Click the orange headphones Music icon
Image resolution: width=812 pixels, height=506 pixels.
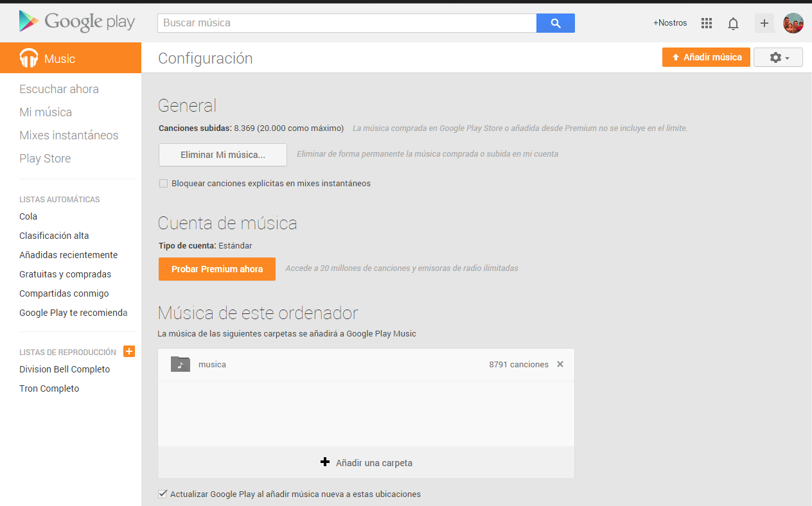(x=29, y=58)
